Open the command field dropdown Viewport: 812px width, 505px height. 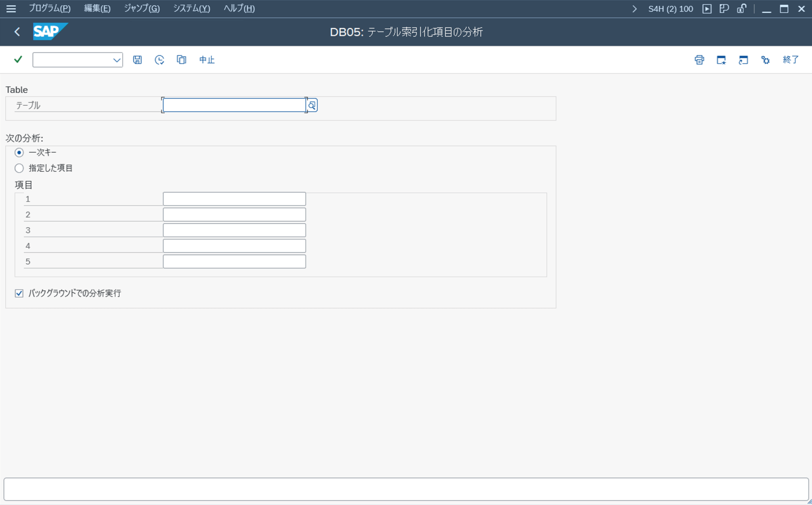[x=116, y=60]
